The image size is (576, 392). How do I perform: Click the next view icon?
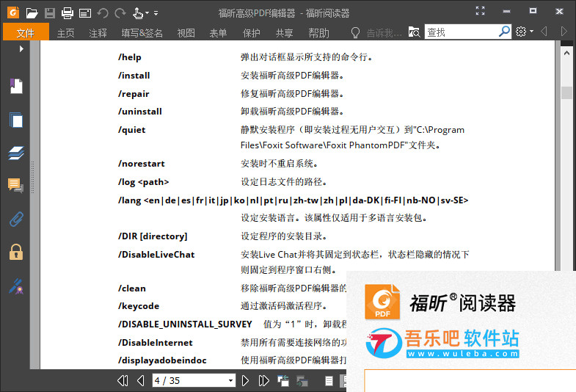[302, 381]
